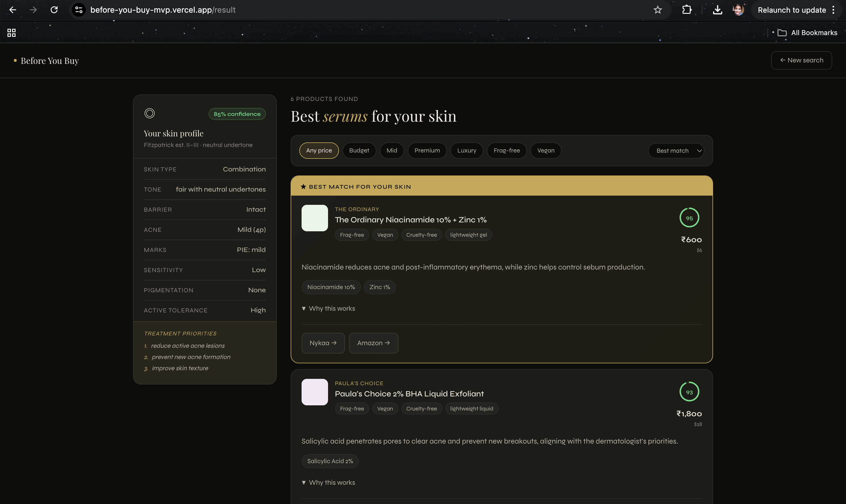
Task: Open the downloads icon
Action: tap(717, 10)
